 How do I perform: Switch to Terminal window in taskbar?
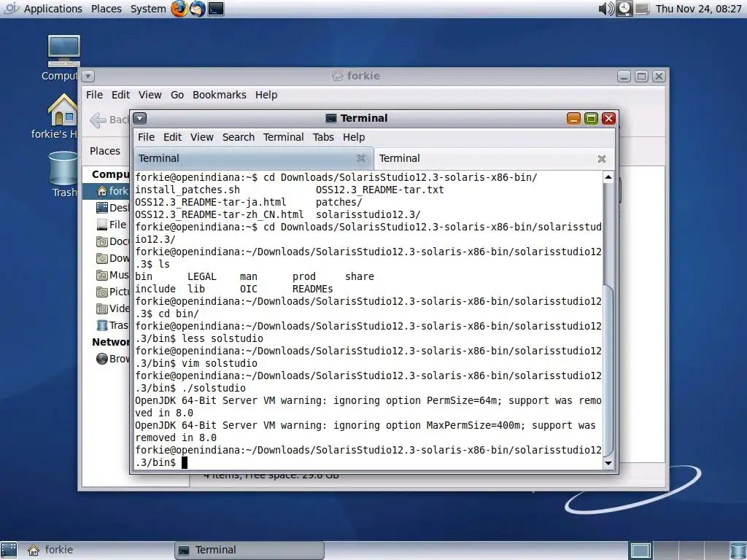(249, 550)
